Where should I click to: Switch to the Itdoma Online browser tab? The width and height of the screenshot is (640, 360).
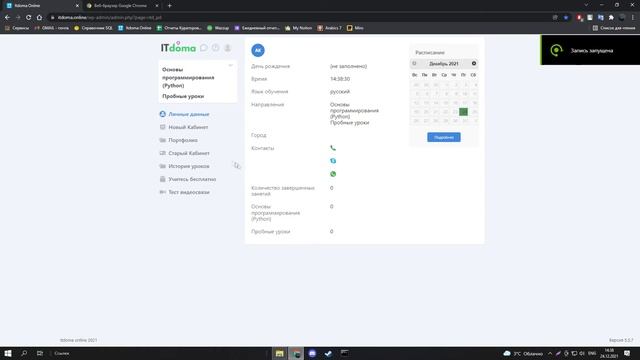(41, 6)
